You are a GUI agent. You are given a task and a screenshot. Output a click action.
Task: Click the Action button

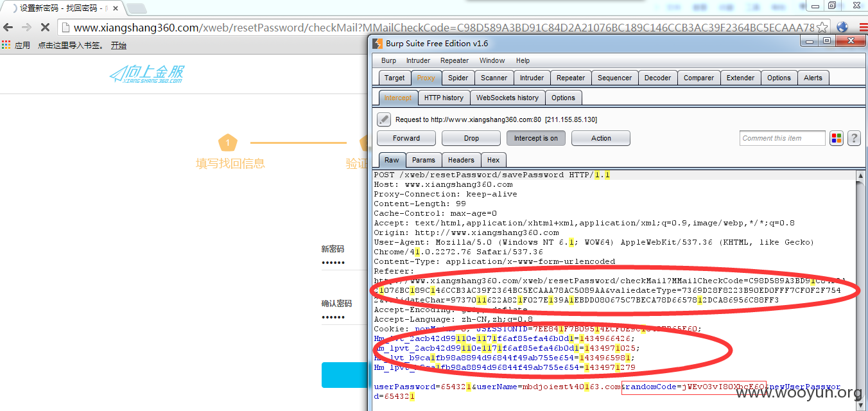click(x=601, y=138)
